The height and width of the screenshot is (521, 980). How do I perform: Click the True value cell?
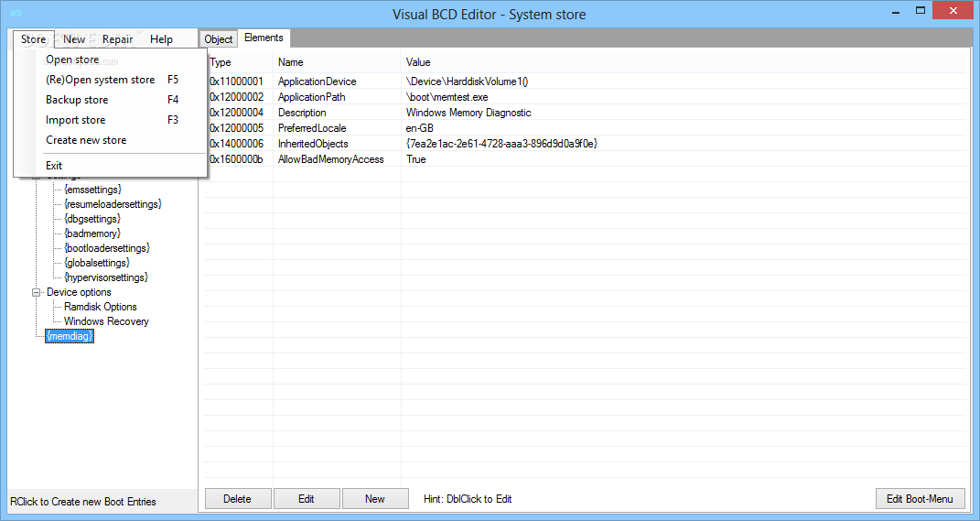pyautogui.click(x=415, y=159)
